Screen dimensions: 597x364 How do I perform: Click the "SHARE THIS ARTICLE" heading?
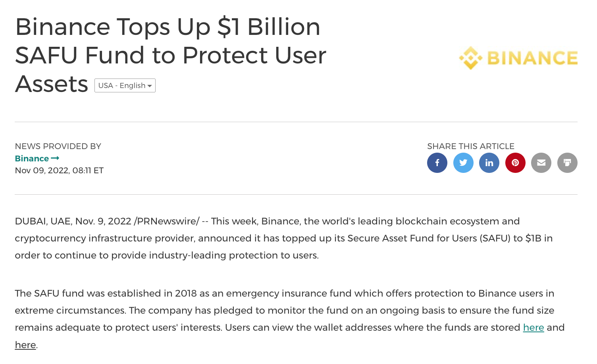click(x=471, y=146)
